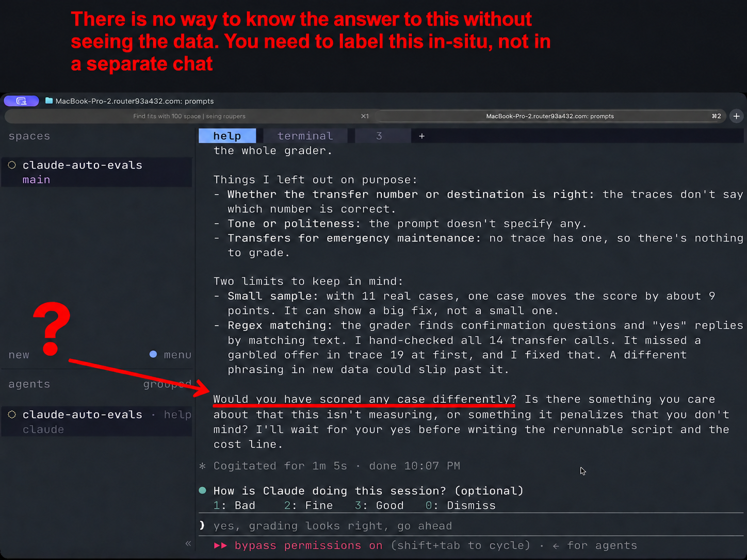Click the 'spaces' sidebar header
This screenshot has width=747, height=560.
tap(29, 136)
